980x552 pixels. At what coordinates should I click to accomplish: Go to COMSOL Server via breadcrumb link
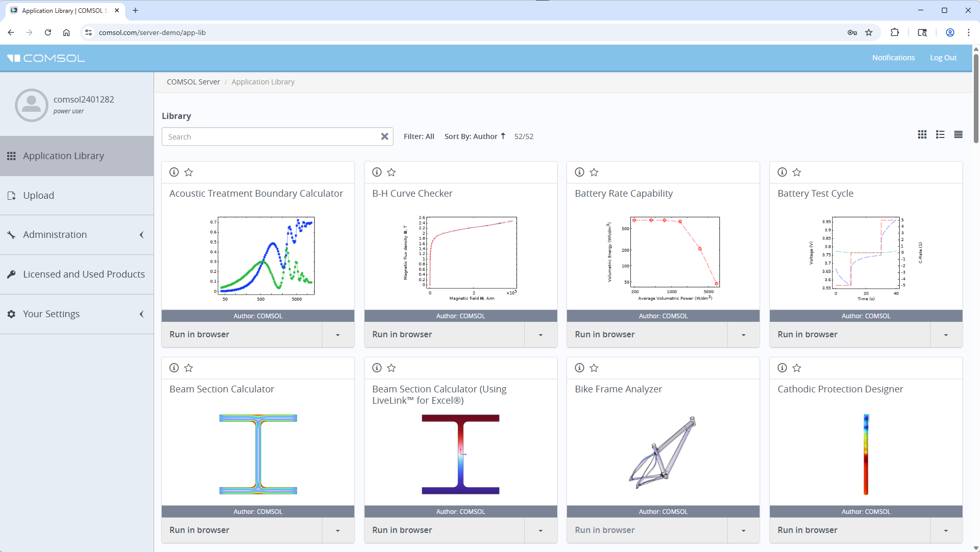click(193, 81)
